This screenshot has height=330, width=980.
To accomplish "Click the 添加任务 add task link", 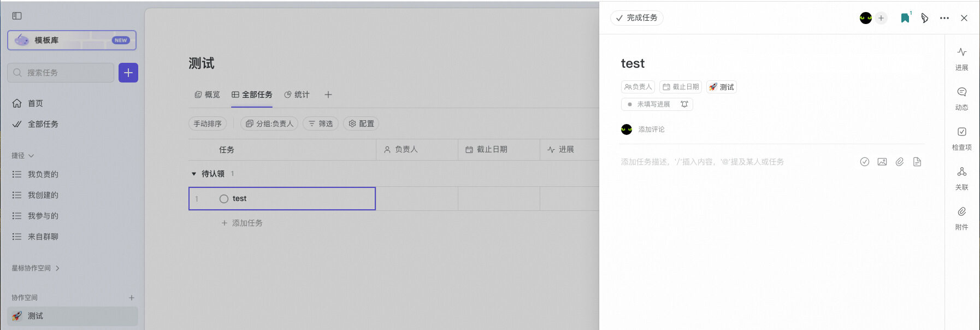I will tap(242, 223).
